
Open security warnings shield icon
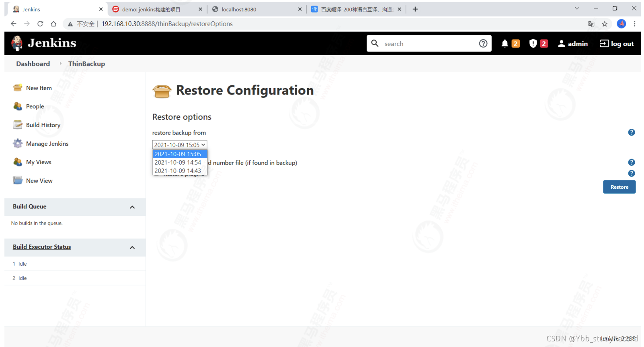tap(539, 43)
